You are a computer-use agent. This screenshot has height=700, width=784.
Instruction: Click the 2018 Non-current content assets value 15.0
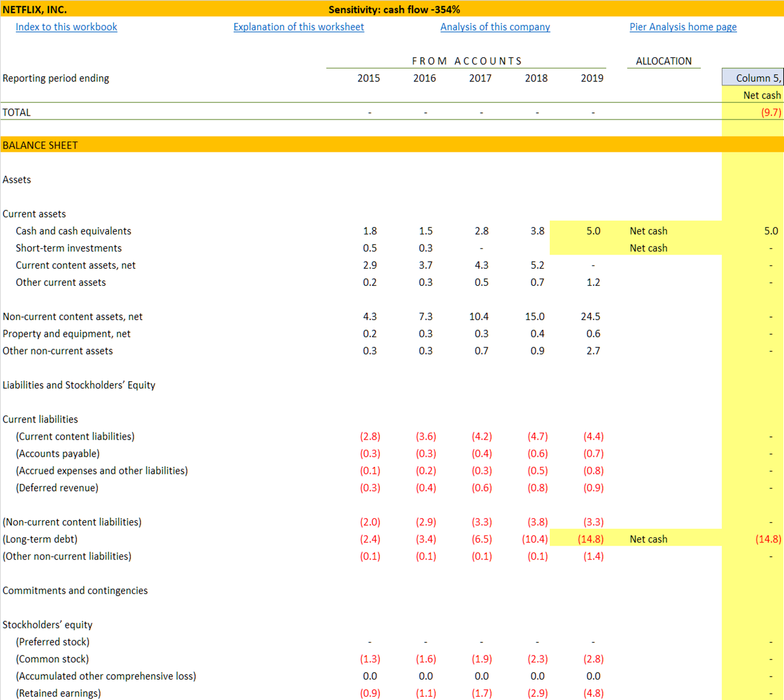pyautogui.click(x=535, y=317)
